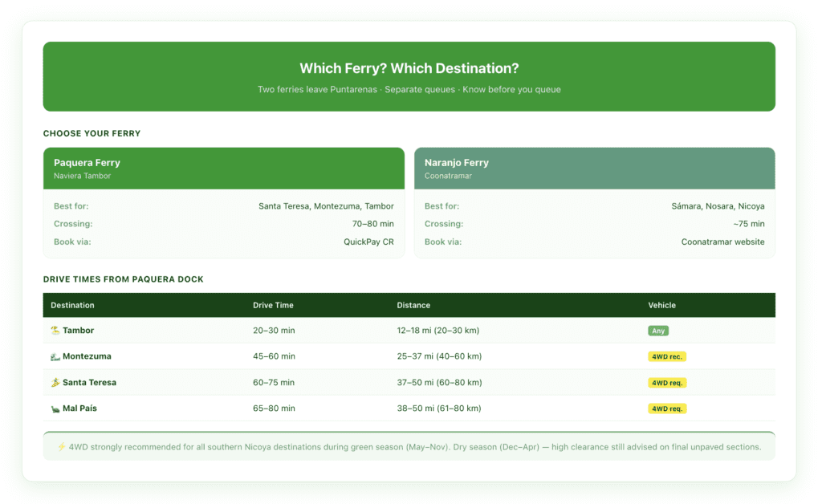
Task: Click 'Santa Teresa, Montezuma, Tambor' best-for value
Action: [326, 206]
